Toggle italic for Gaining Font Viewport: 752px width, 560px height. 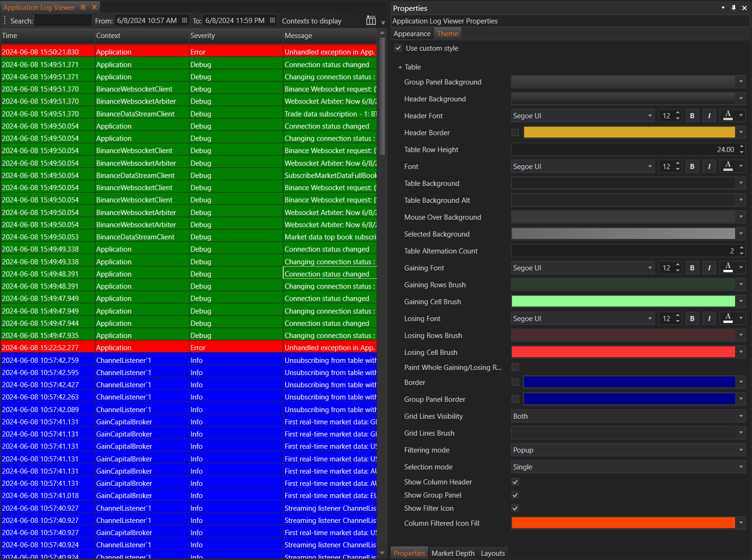709,268
